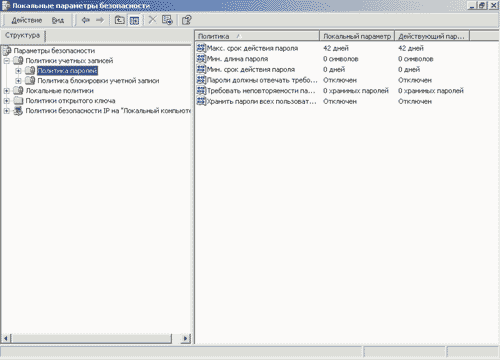This screenshot has width=500, height=360.
Task: Select Политика паролей tree item
Action: coord(67,71)
